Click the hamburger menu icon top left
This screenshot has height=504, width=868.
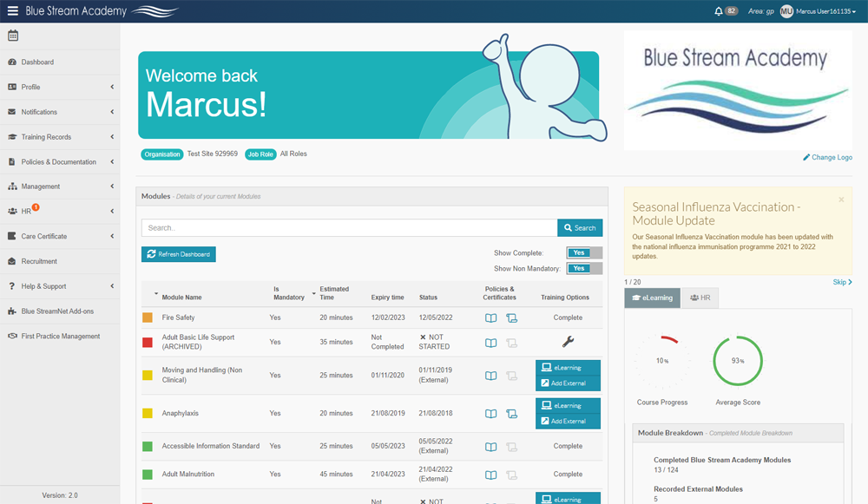click(x=11, y=10)
